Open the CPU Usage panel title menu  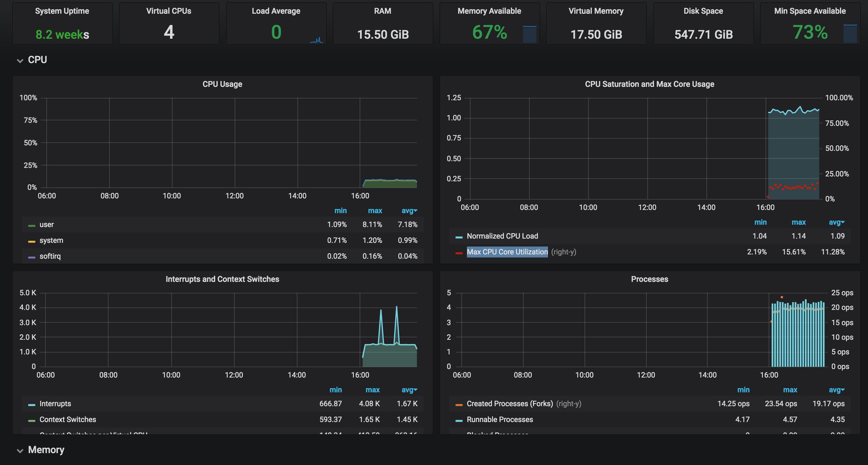(222, 84)
